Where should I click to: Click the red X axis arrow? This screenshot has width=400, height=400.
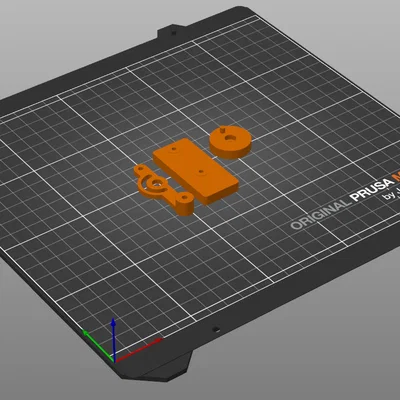click(x=138, y=350)
